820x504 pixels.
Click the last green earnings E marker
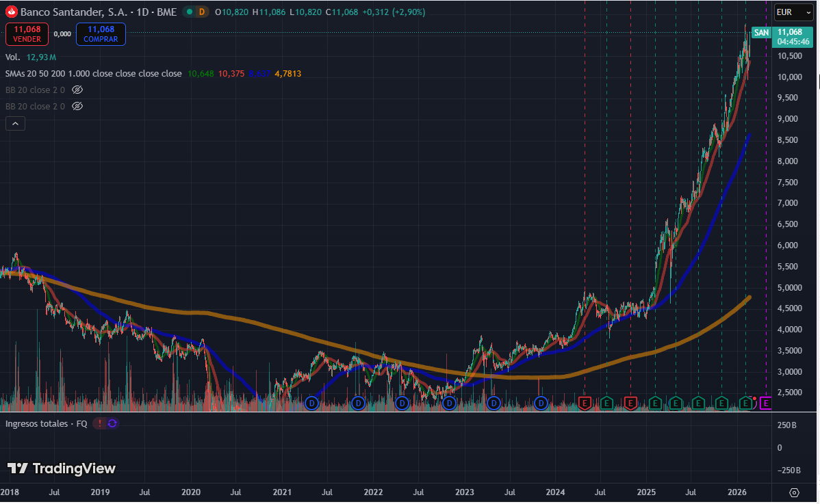point(745,403)
